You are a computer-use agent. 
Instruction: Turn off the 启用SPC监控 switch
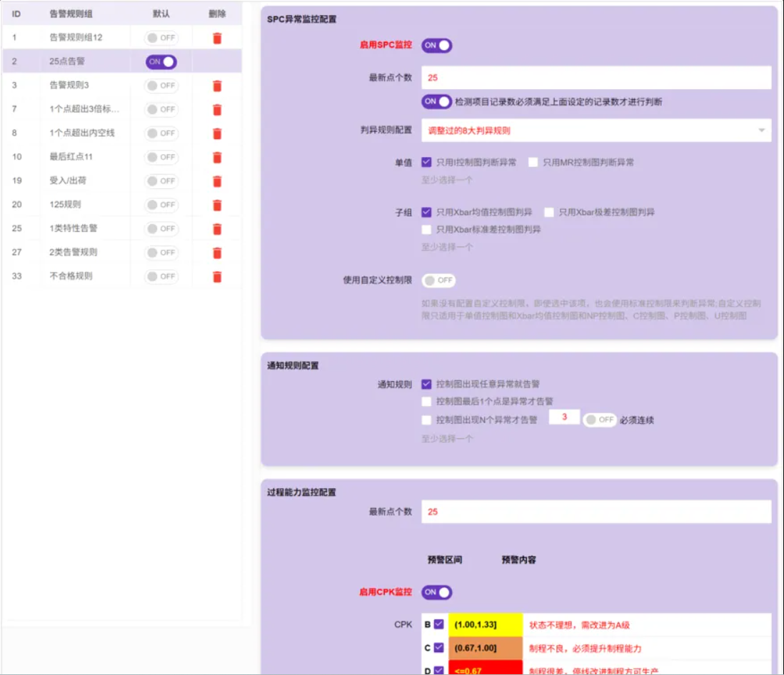[436, 46]
